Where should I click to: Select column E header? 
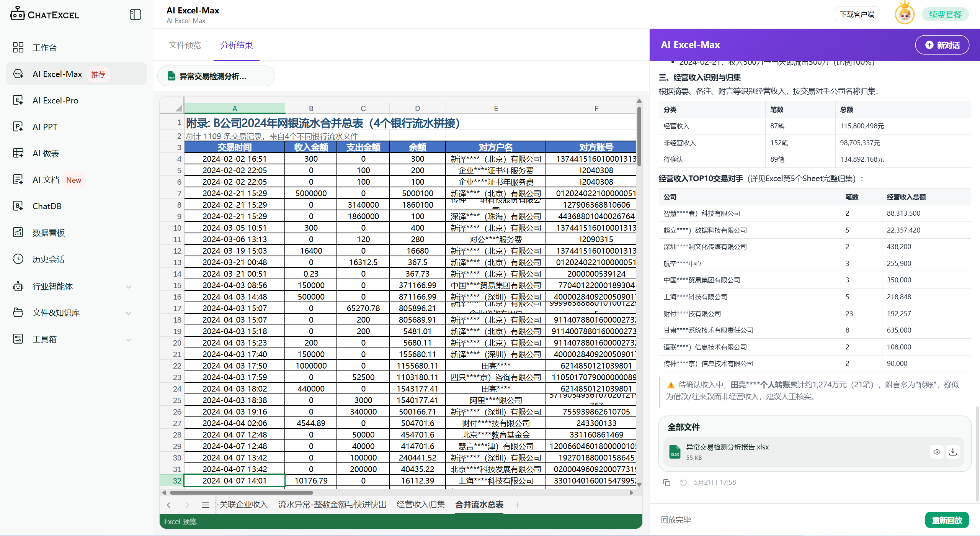point(496,108)
